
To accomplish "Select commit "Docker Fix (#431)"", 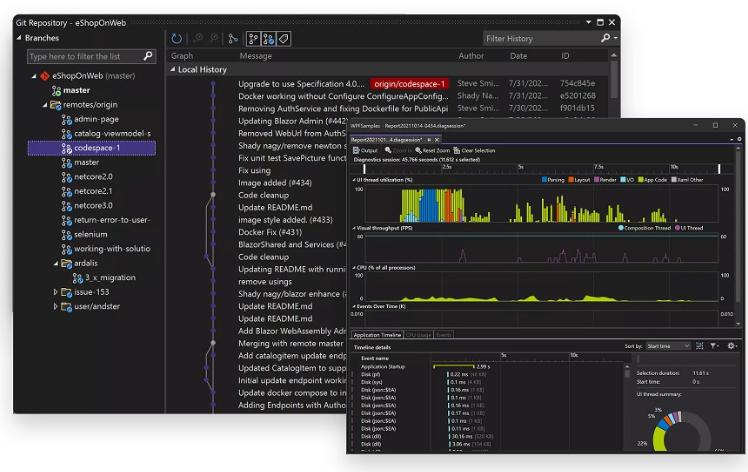I will (x=270, y=232).
